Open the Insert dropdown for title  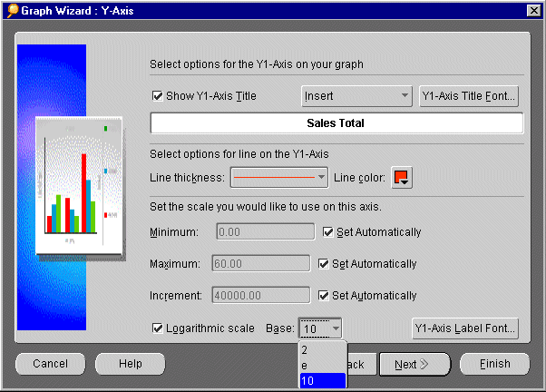356,95
